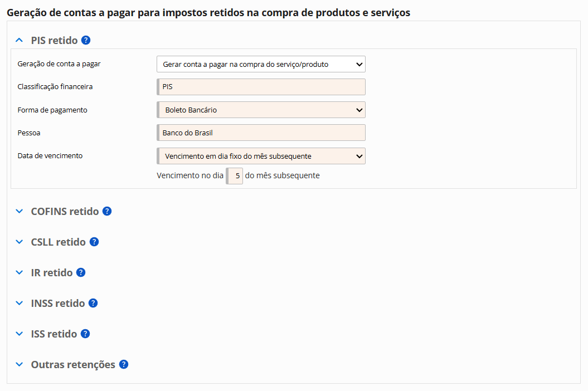The width and height of the screenshot is (588, 391).
Task: Click the INSS retido question mark icon
Action: coord(93,304)
